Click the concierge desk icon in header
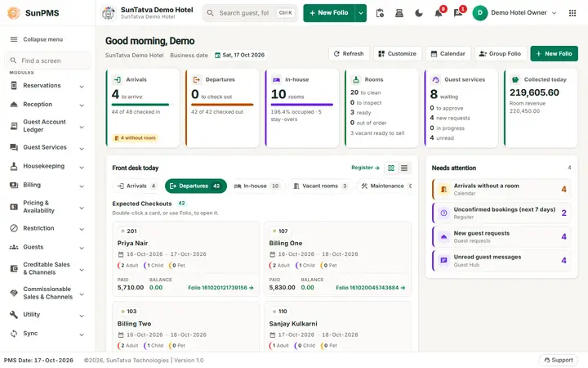 click(399, 13)
